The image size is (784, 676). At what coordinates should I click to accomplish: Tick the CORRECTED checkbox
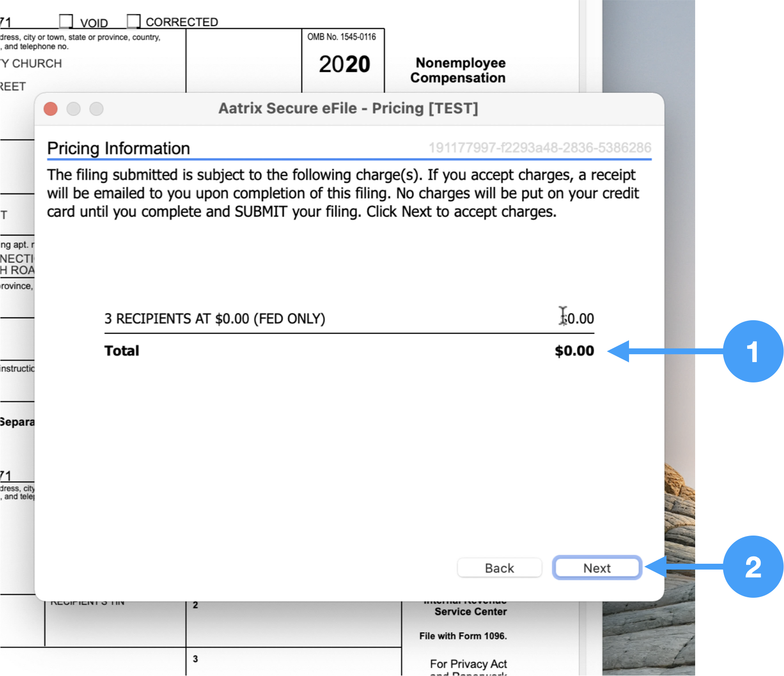(133, 21)
